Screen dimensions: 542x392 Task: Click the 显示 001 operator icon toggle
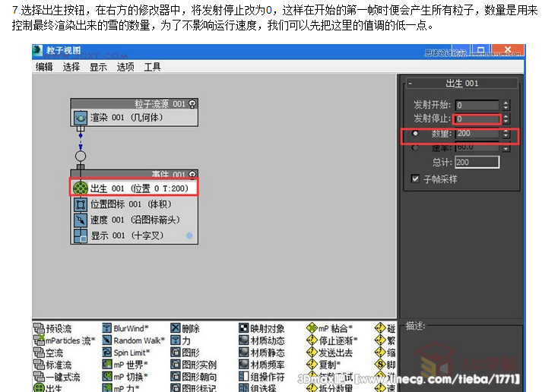point(81,236)
